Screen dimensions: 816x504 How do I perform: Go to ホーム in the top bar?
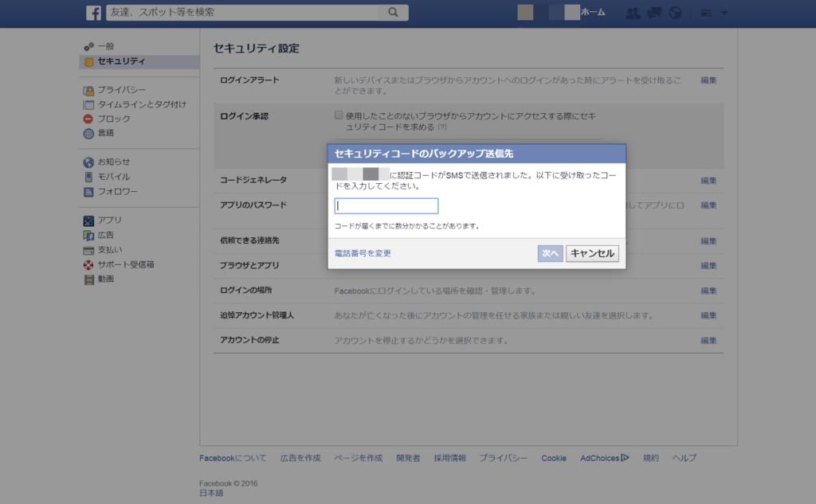click(593, 13)
